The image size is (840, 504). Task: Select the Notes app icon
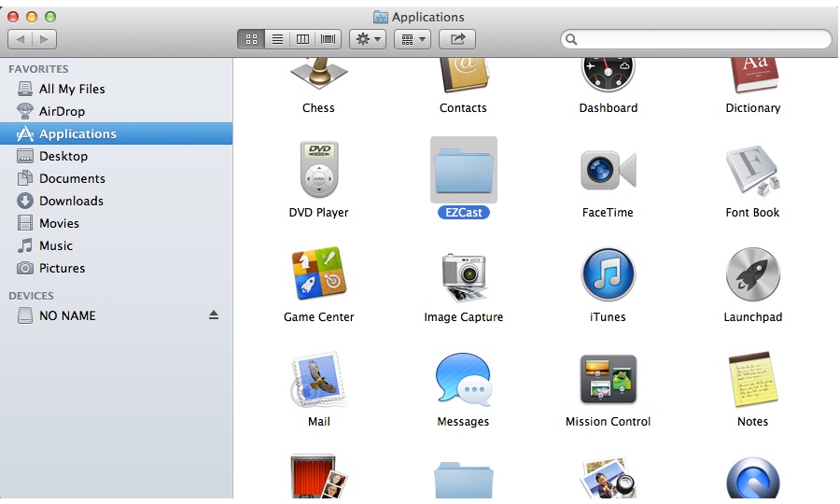coord(752,379)
